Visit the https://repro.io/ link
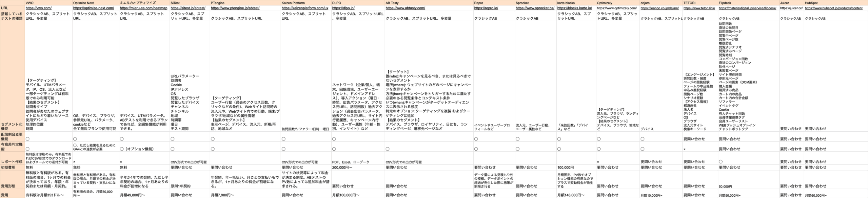The height and width of the screenshot is (198, 868). (x=486, y=8)
